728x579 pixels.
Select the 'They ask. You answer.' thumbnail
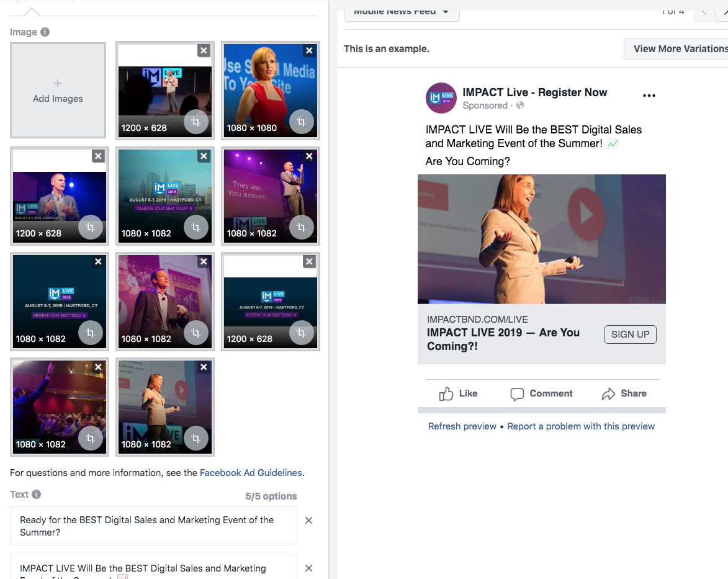271,196
